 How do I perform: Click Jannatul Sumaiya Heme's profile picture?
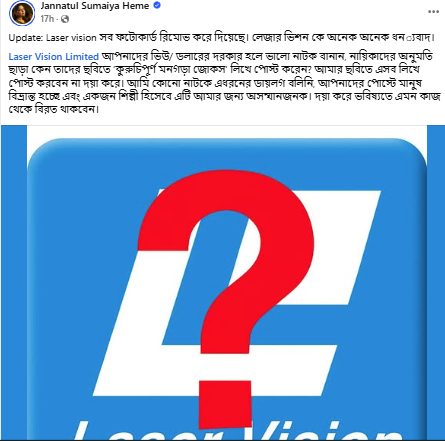click(22, 13)
